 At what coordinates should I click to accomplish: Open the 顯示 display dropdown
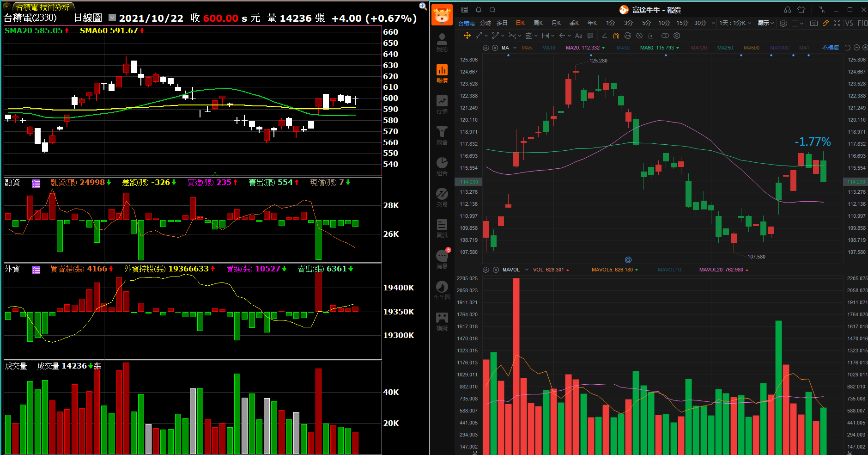point(765,23)
